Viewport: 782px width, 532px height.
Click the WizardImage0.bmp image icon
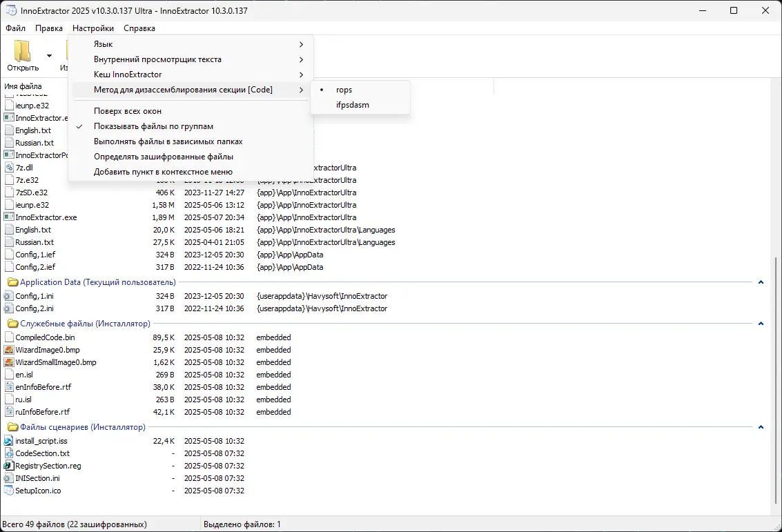[8, 350]
